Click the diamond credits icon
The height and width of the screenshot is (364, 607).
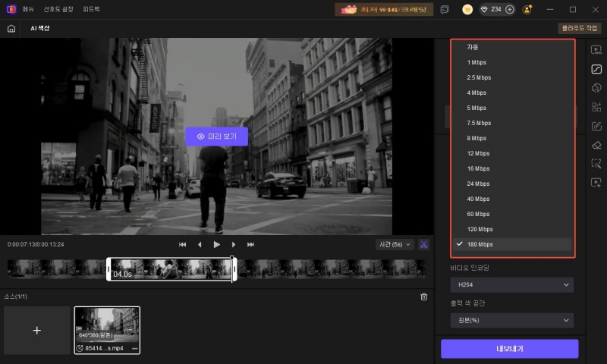(484, 9)
